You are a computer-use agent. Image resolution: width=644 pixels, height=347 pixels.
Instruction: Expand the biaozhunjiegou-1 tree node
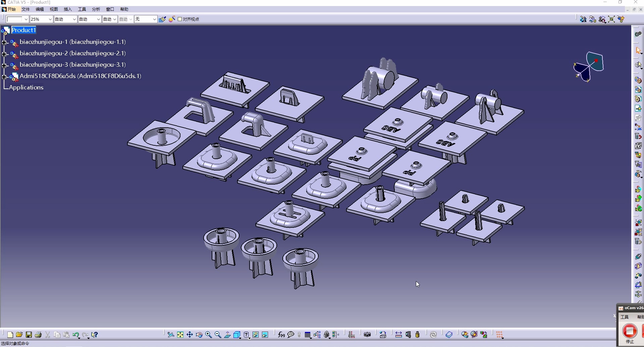(x=4, y=42)
